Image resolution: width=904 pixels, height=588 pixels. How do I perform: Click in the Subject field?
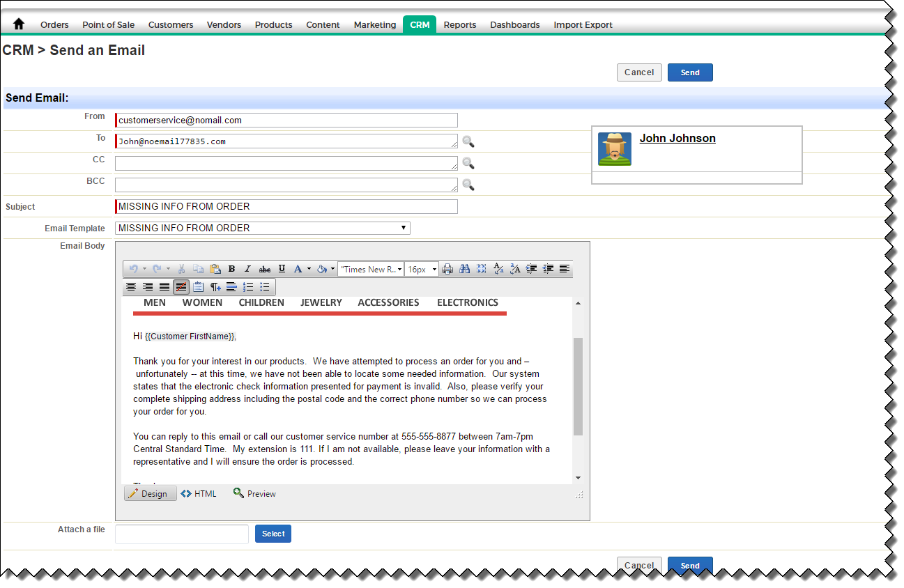(x=286, y=206)
